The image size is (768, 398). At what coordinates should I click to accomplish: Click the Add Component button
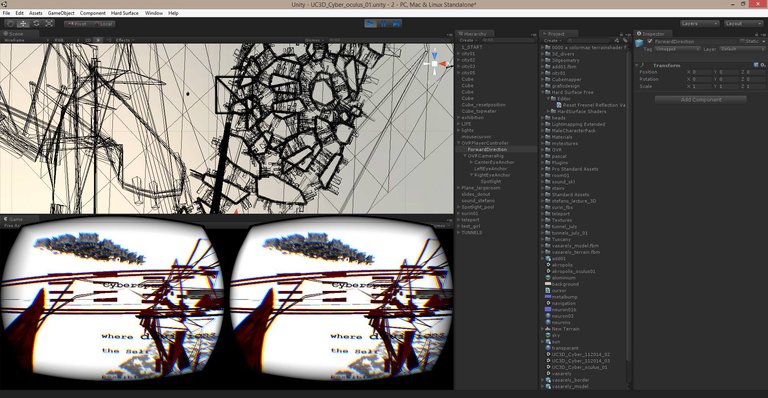[701, 99]
